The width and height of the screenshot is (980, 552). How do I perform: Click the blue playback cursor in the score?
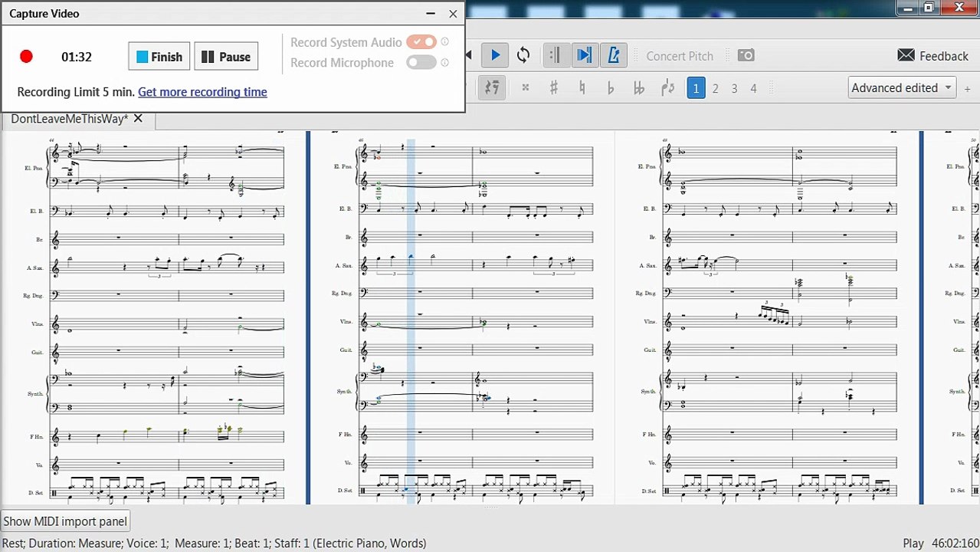(x=411, y=320)
